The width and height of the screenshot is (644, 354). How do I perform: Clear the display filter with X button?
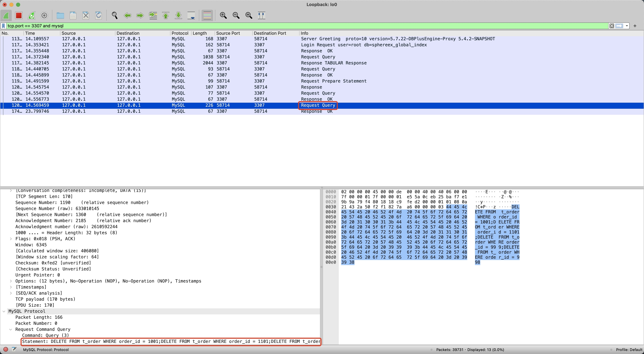point(611,26)
